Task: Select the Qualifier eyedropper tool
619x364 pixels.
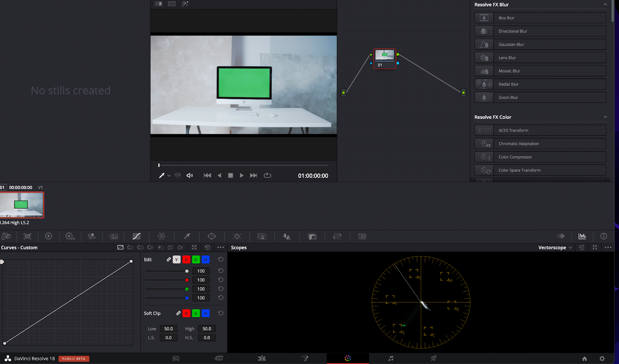Action: [x=187, y=236]
